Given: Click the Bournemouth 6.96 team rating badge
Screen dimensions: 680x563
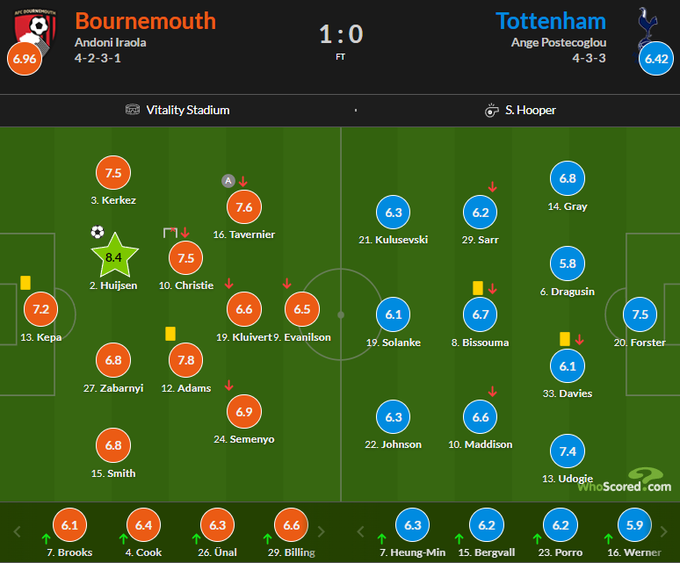Looking at the screenshot, I should tap(24, 59).
